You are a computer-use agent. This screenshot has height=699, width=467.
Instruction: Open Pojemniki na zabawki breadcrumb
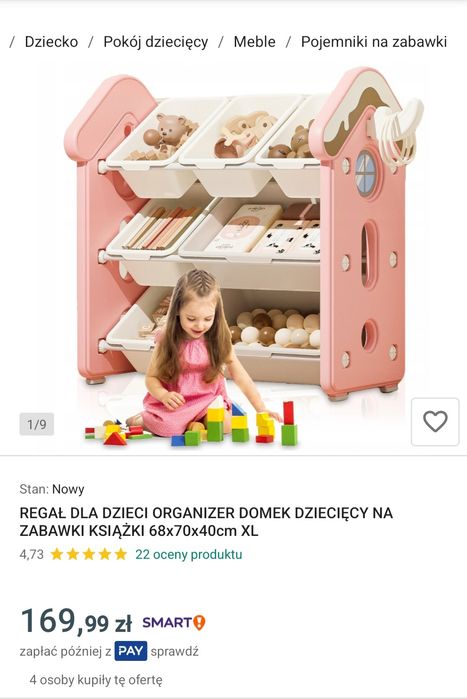click(373, 42)
